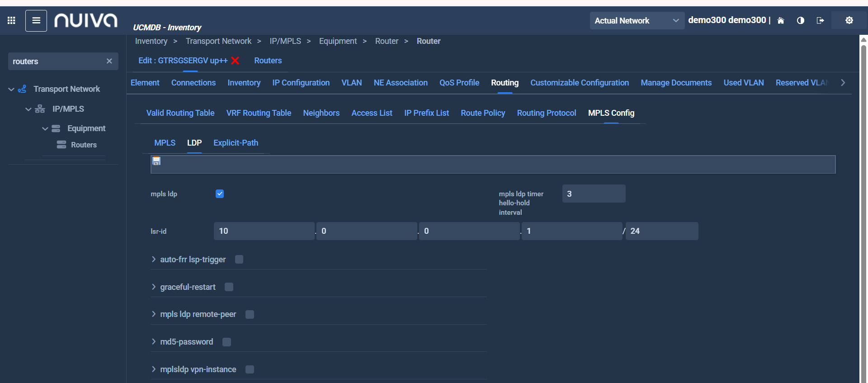Screen dimensions: 868x383
Task: Enable the graceful-restart checkbox
Action: click(x=229, y=287)
